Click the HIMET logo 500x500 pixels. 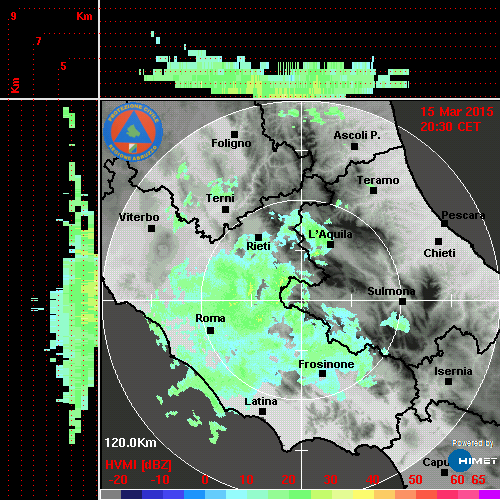pyautogui.click(x=473, y=461)
